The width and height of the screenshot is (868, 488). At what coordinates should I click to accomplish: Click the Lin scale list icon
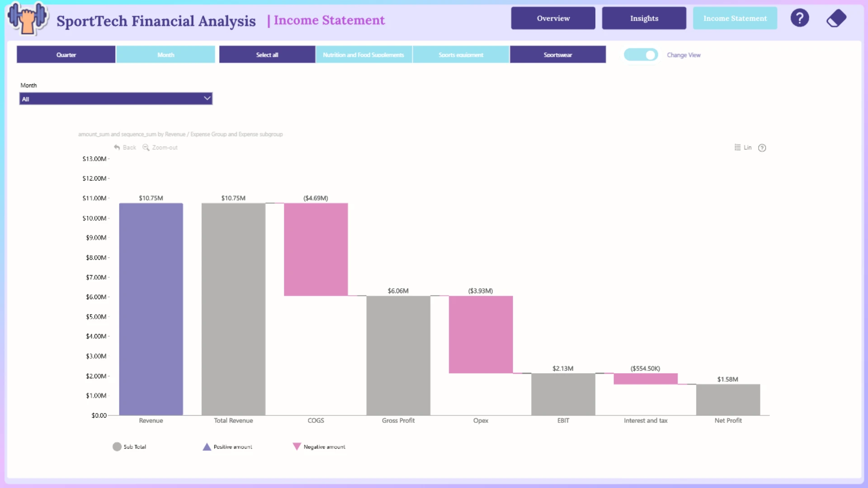pos(737,147)
